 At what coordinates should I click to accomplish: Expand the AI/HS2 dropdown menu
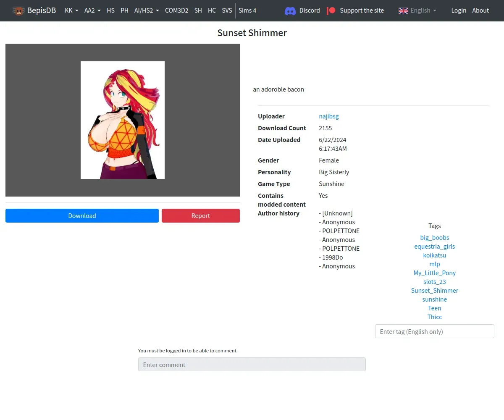147,10
